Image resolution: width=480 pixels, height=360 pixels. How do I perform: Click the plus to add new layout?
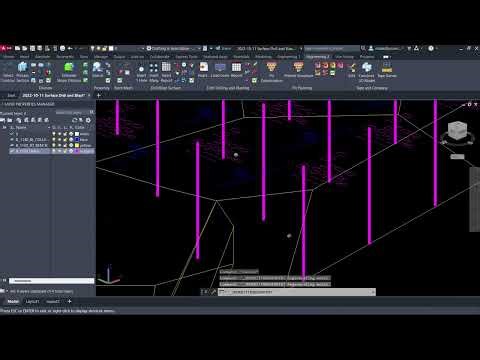[69, 301]
